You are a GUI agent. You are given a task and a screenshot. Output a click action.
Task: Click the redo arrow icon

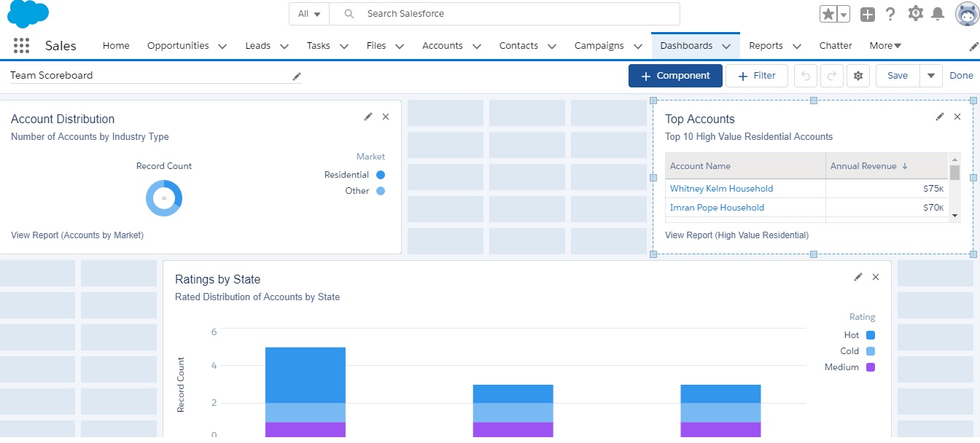point(831,76)
